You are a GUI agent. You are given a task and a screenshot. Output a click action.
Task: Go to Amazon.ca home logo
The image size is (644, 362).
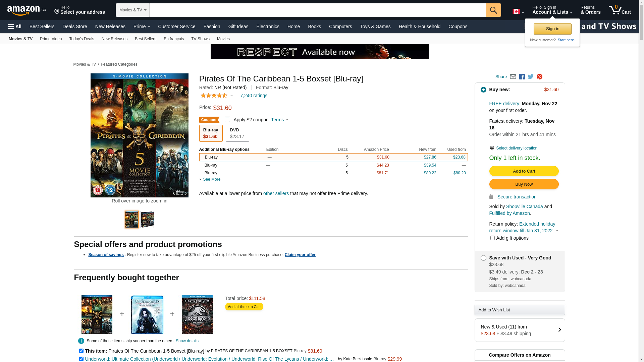[27, 10]
